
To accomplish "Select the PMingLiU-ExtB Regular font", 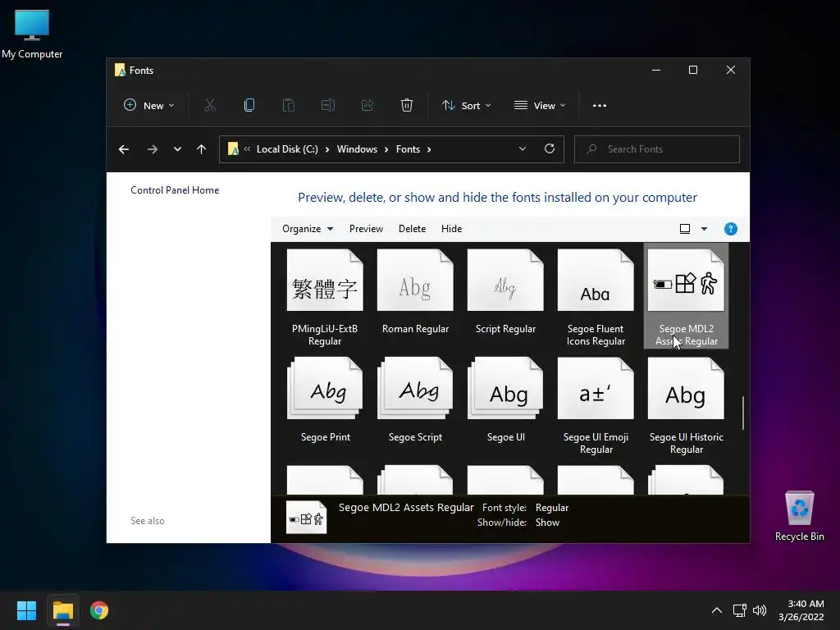I will coord(325,298).
